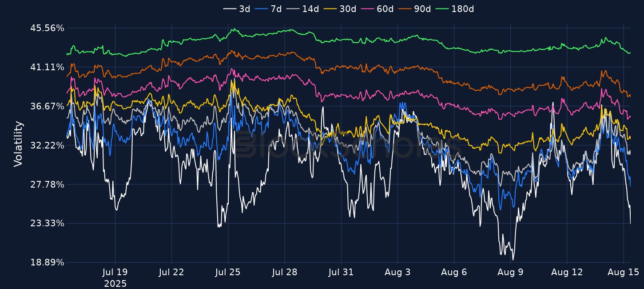This screenshot has width=644, height=289.
Task: Click the 27.78% y-axis label
Action: (x=47, y=184)
